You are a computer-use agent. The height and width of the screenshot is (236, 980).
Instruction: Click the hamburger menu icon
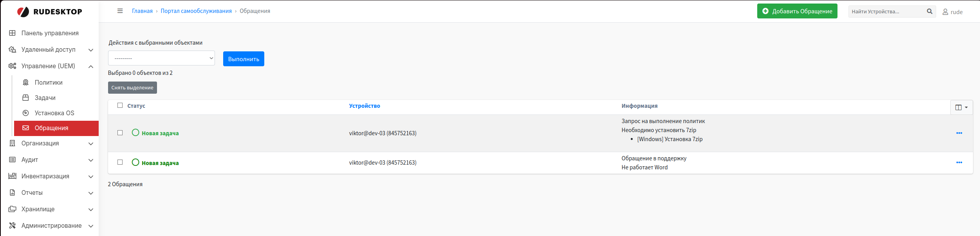[120, 11]
